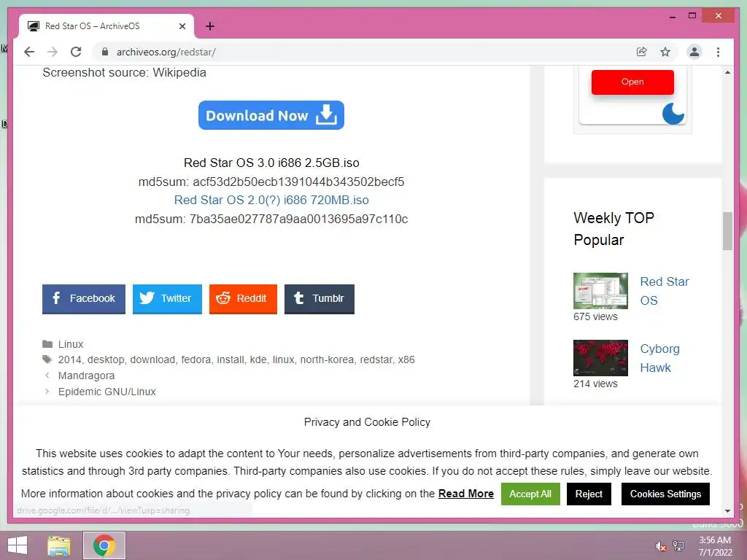Open the north-korea tag

[327, 359]
